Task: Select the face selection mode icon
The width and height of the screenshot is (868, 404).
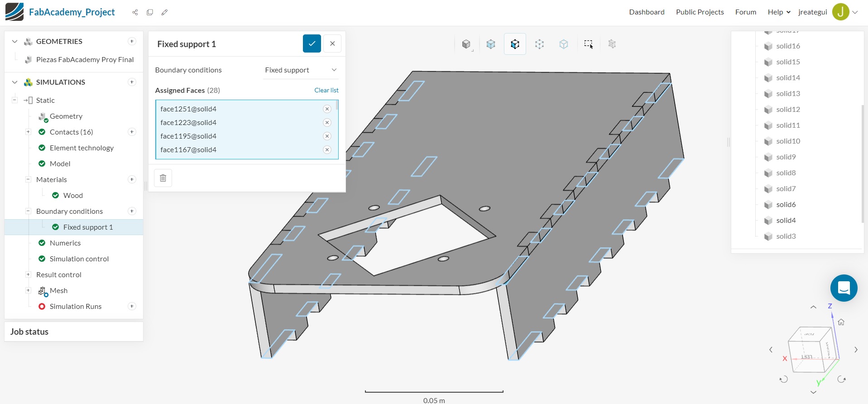Action: (515, 44)
